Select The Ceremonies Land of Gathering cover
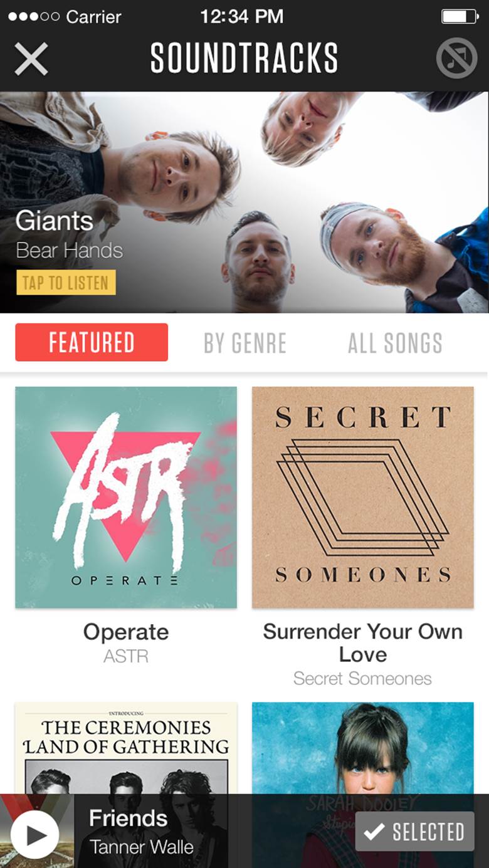 click(126, 748)
